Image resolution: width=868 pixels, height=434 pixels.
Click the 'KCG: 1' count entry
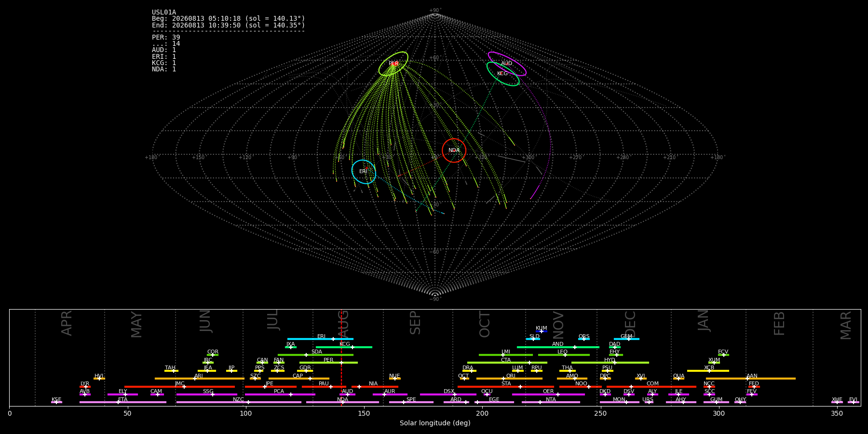click(164, 63)
